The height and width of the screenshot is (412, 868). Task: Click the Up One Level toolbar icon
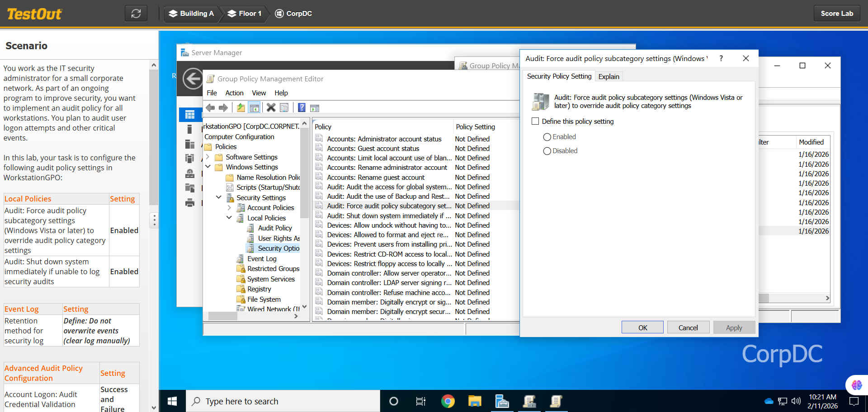coord(241,108)
